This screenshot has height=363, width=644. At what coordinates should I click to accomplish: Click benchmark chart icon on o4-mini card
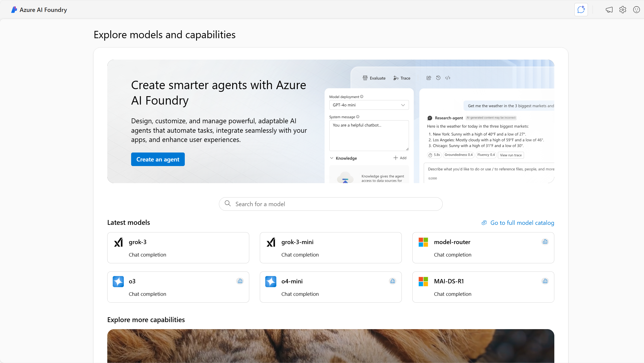click(393, 281)
